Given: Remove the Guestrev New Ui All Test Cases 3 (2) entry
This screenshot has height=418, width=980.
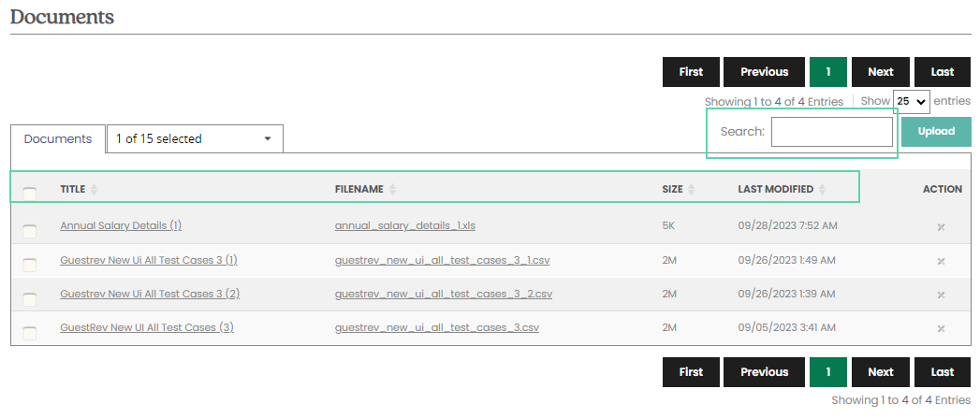Looking at the screenshot, I should click(941, 295).
